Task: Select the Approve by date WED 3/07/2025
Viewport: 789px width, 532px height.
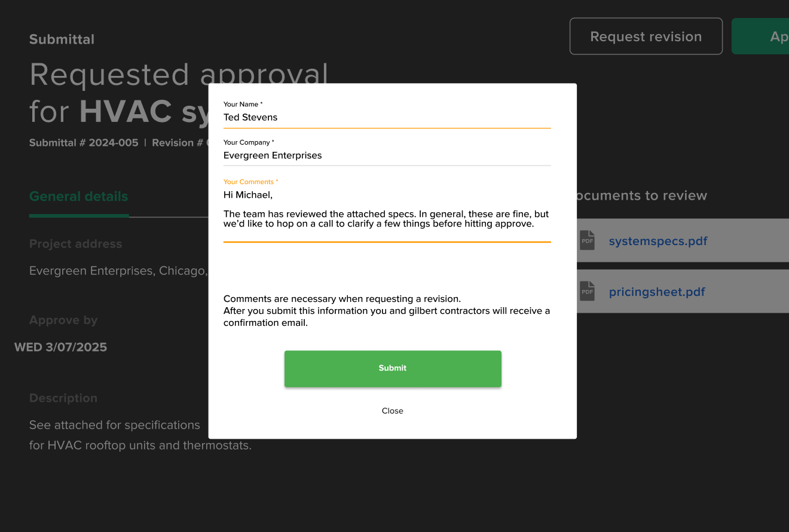Action: pyautogui.click(x=60, y=347)
